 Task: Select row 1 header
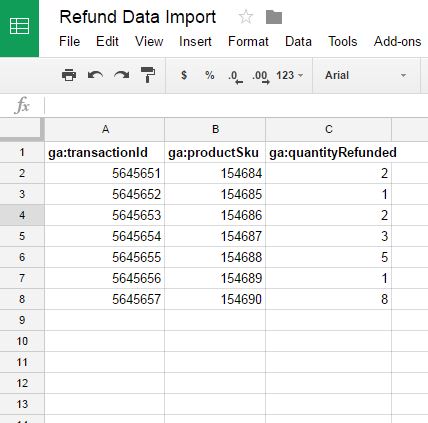[x=22, y=152]
